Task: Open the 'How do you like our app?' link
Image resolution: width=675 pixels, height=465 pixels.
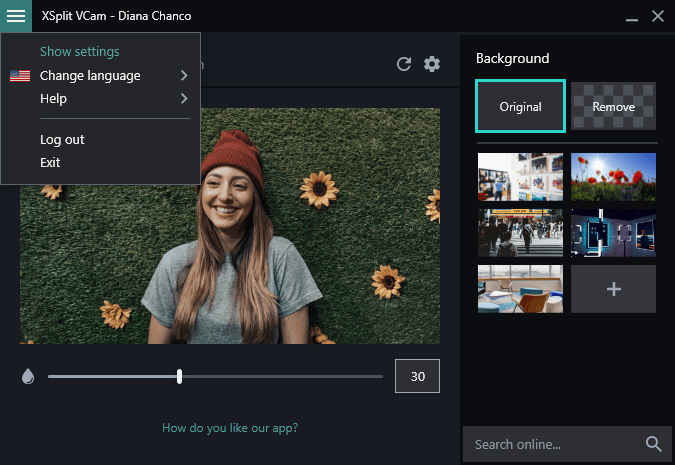Action: 230,428
